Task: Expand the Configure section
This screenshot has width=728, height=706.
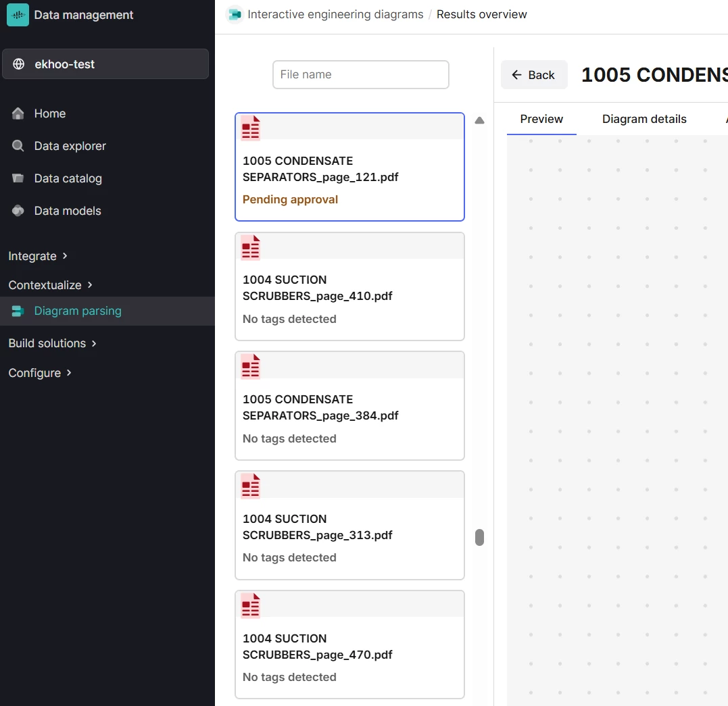Action: (x=40, y=373)
